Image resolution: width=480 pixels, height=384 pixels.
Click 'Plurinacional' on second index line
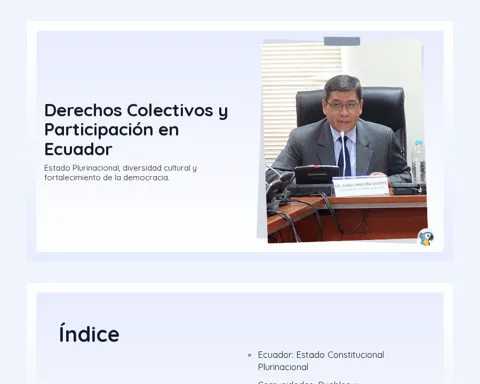pos(283,367)
